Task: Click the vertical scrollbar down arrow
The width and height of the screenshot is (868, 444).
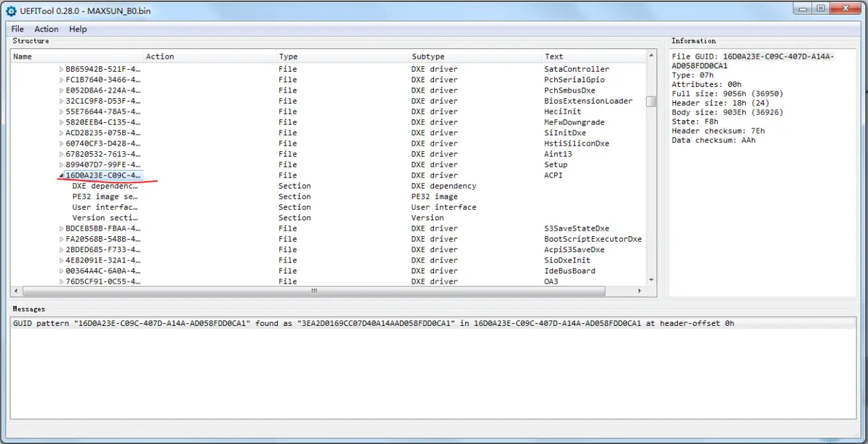Action: [x=651, y=280]
